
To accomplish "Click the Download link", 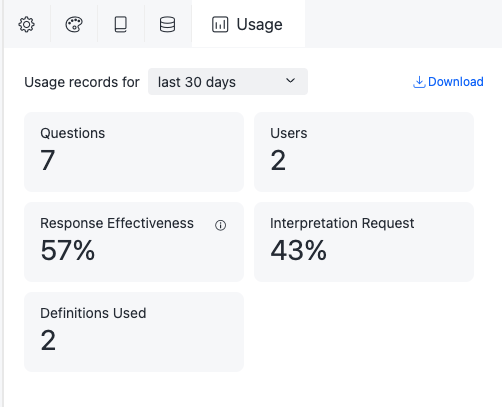I will [448, 82].
